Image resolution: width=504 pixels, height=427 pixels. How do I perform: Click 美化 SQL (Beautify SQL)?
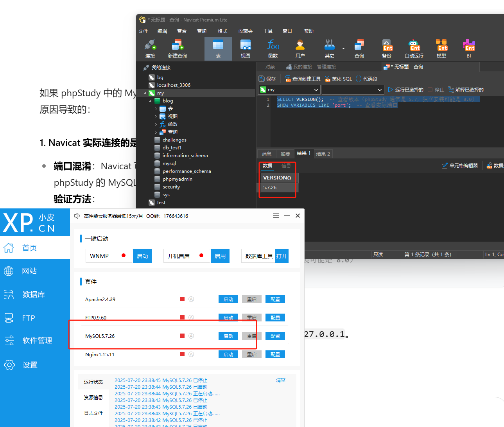[x=339, y=79]
